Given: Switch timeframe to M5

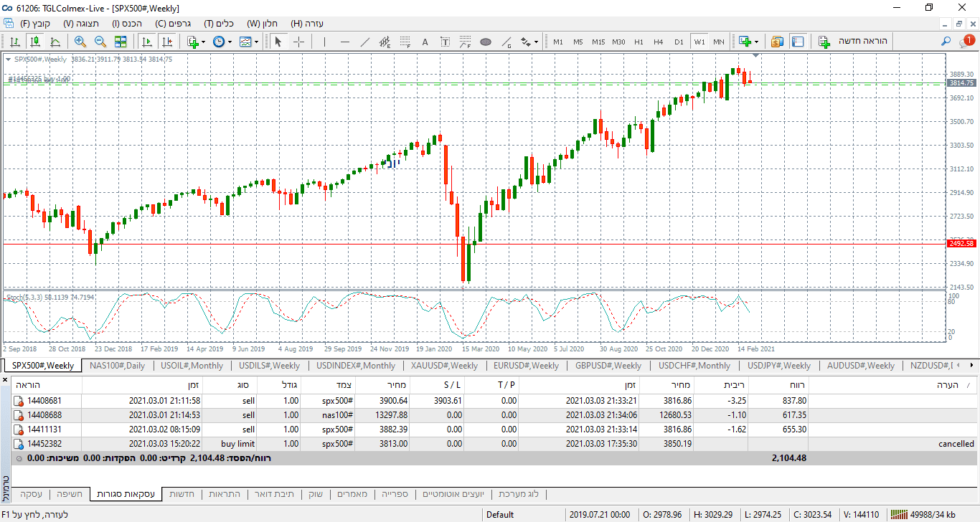Looking at the screenshot, I should click(x=578, y=42).
